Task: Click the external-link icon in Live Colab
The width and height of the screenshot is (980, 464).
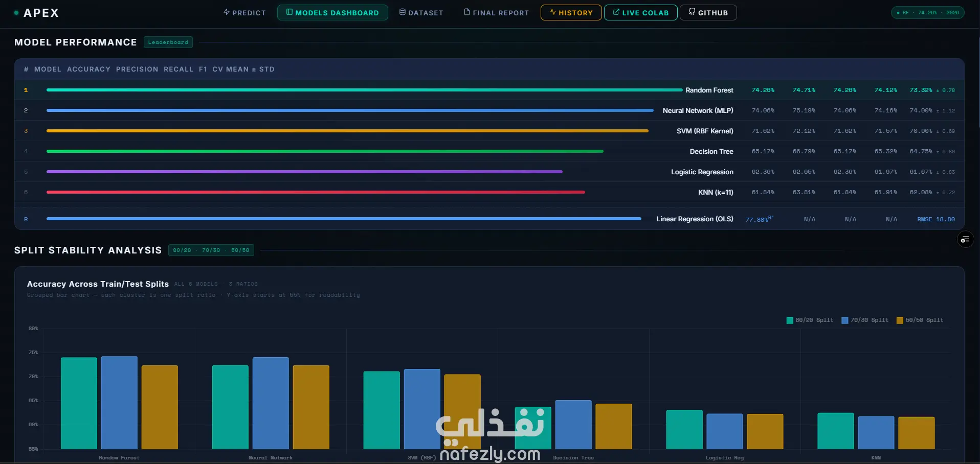Action: click(x=616, y=12)
